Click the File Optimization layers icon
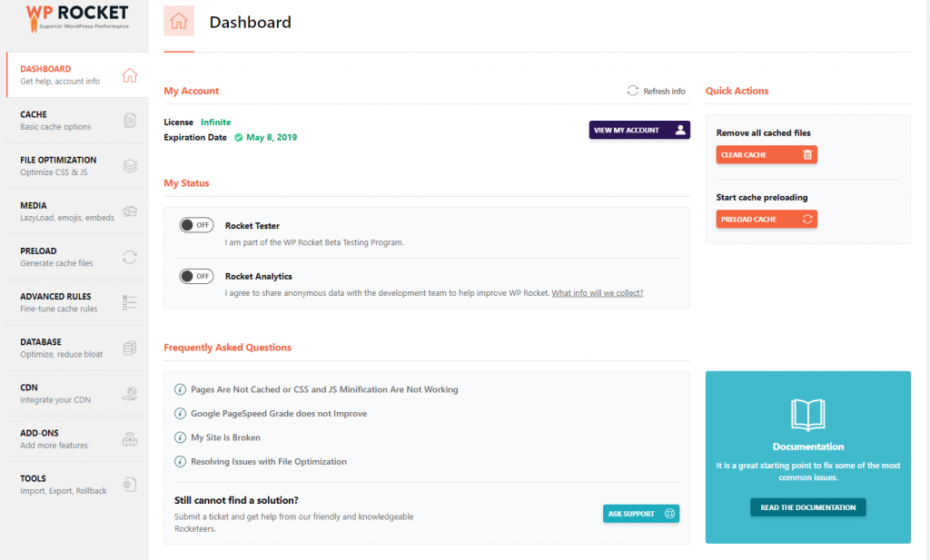This screenshot has height=560, width=930. (x=130, y=166)
